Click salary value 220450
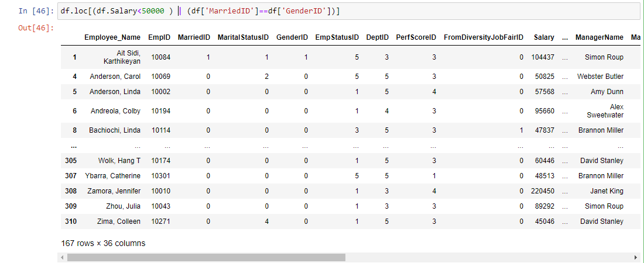Viewport: 644px width, 263px height. [543, 191]
